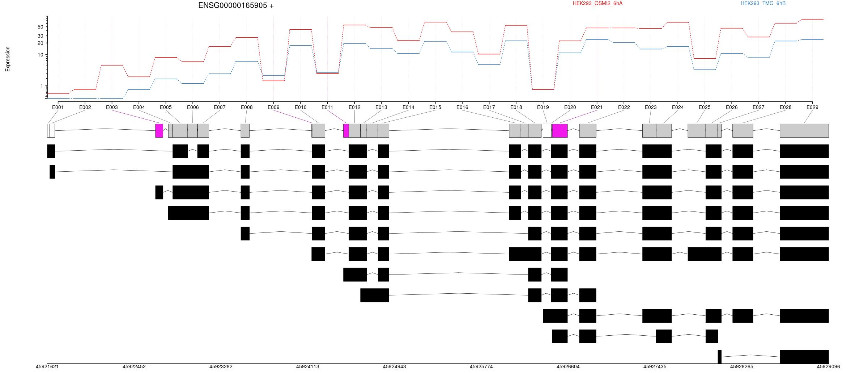The image size is (868, 373).
Task: Select the HEK293_OSMI2_6hA legend label
Action: (597, 3)
